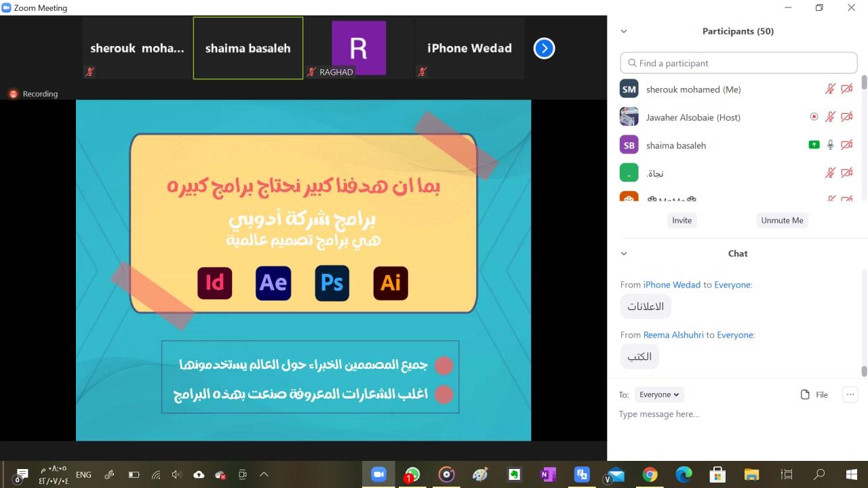Open the Mail app in the taskbar
868x488 pixels.
click(x=616, y=474)
